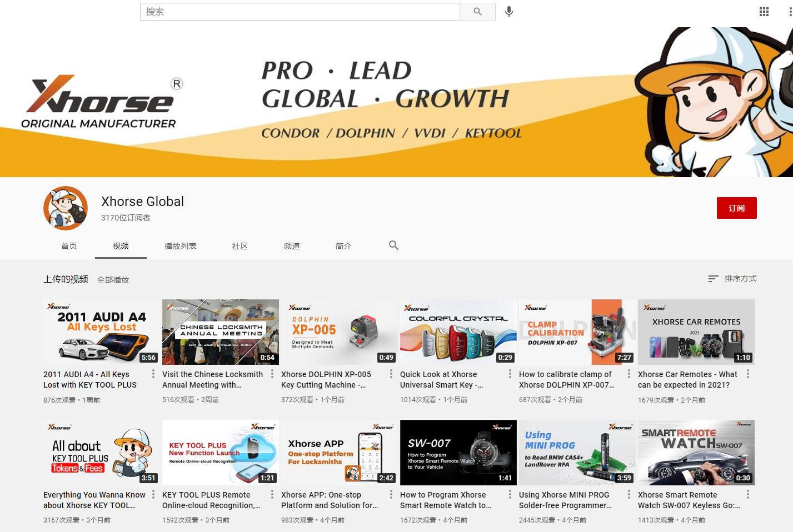
Task: Click the search magnifier button in top bar
Action: 477,12
